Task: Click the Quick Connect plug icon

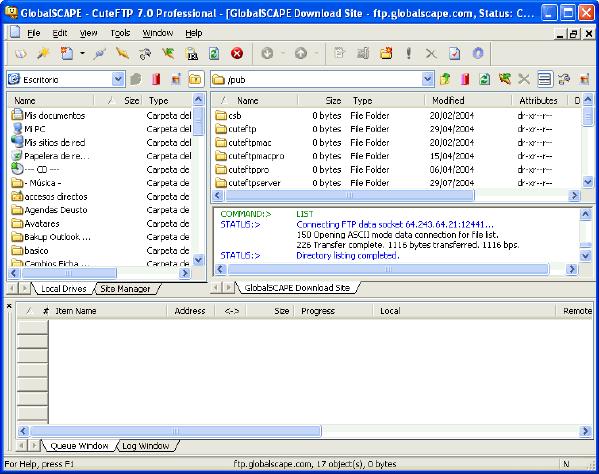Action: click(99, 54)
